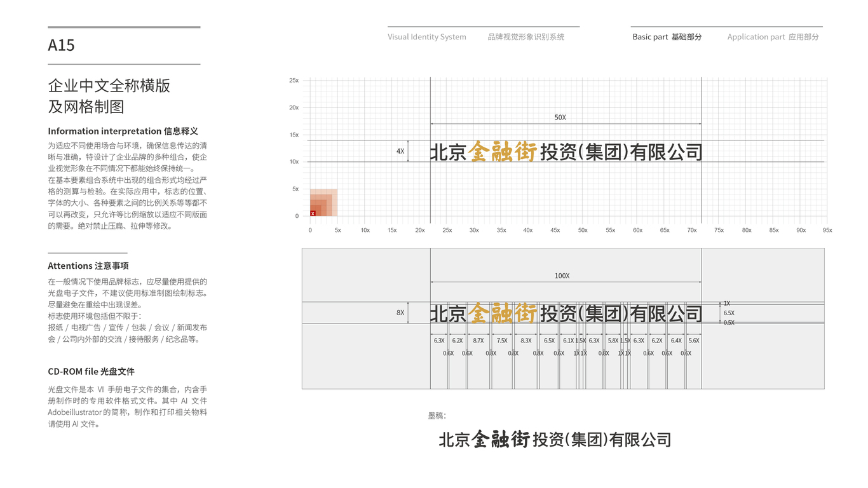The image size is (868, 488).
Task: Click the 6.1X spacing measurement
Action: pyautogui.click(x=568, y=341)
